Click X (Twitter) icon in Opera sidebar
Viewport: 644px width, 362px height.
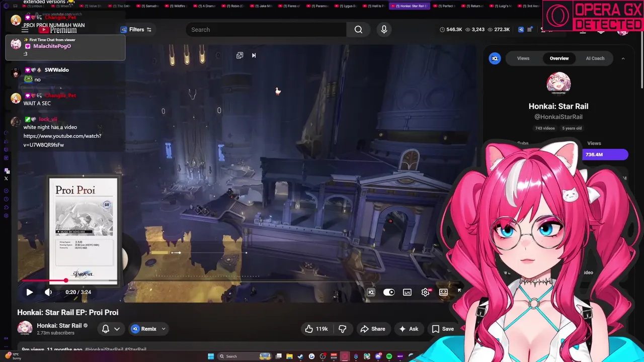(x=6, y=178)
